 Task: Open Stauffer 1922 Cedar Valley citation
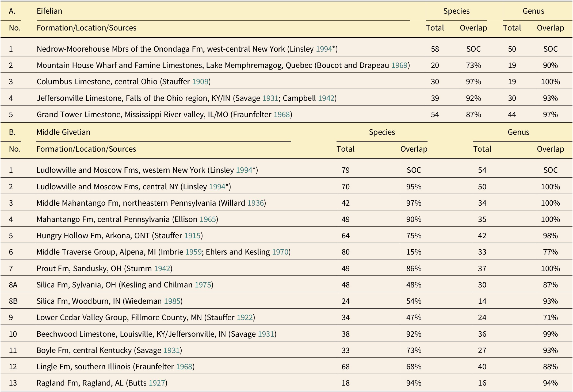point(245,317)
